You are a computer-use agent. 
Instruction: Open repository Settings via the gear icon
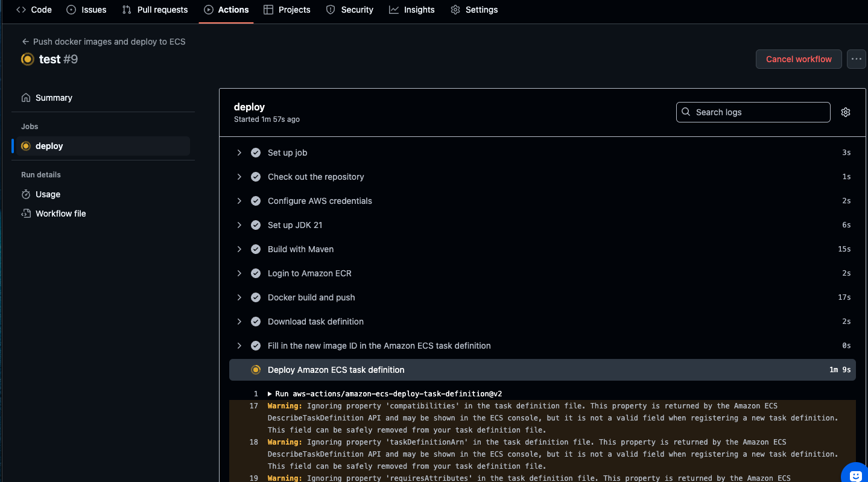pos(474,10)
